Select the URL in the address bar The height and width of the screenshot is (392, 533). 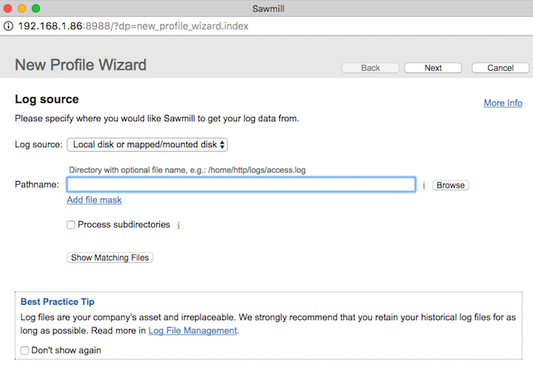click(133, 26)
